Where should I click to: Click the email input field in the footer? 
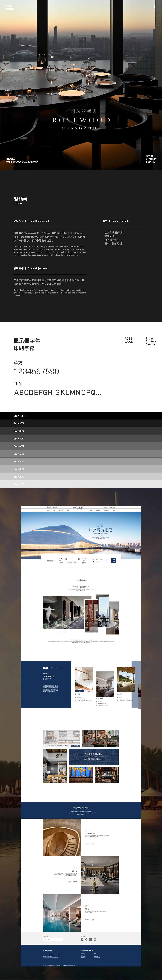point(53,939)
